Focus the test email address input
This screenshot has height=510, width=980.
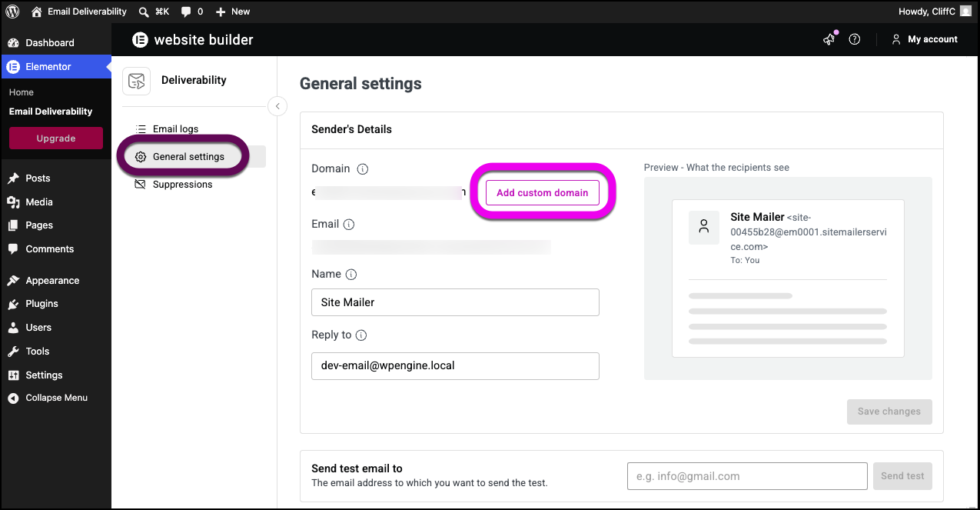pos(747,476)
